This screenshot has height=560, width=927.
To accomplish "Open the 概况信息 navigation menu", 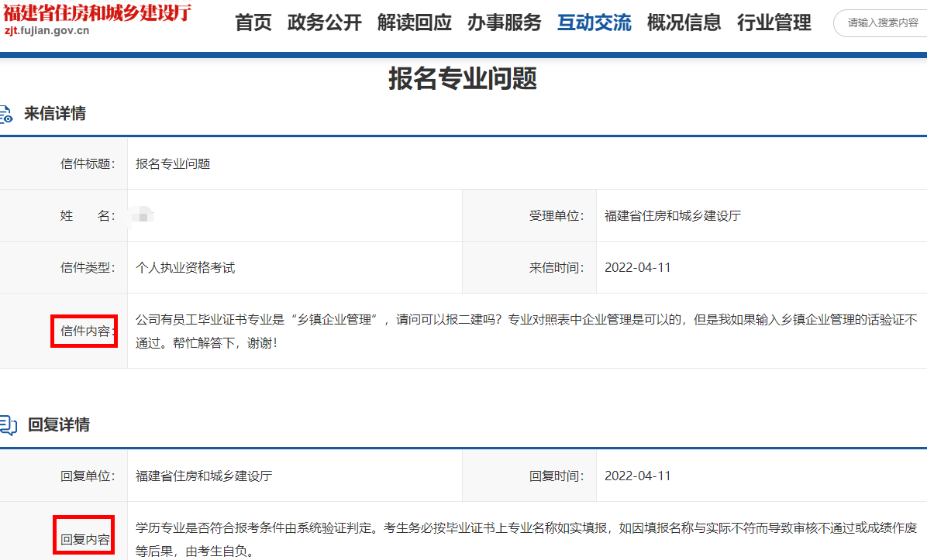I will pyautogui.click(x=684, y=23).
